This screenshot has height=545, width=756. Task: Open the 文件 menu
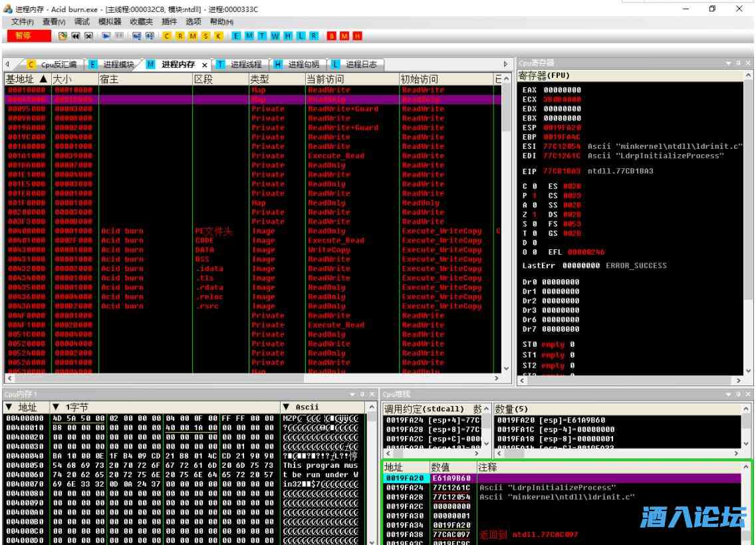23,21
